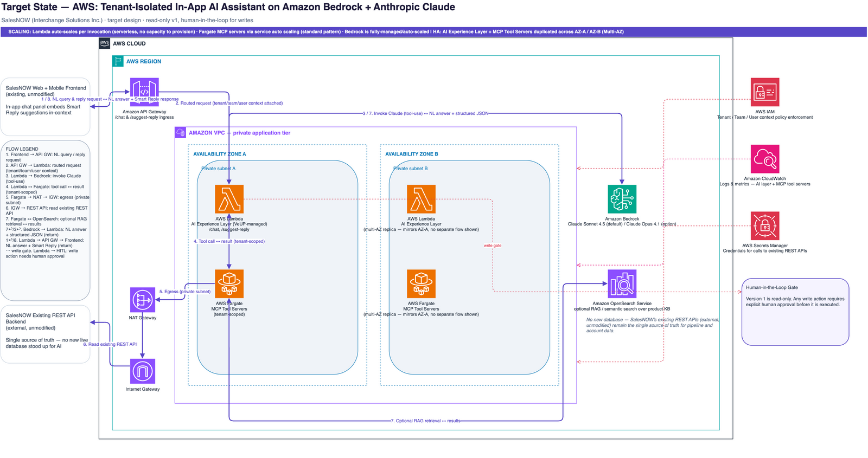Select the diagram title starting with "Target State"

(228, 7)
